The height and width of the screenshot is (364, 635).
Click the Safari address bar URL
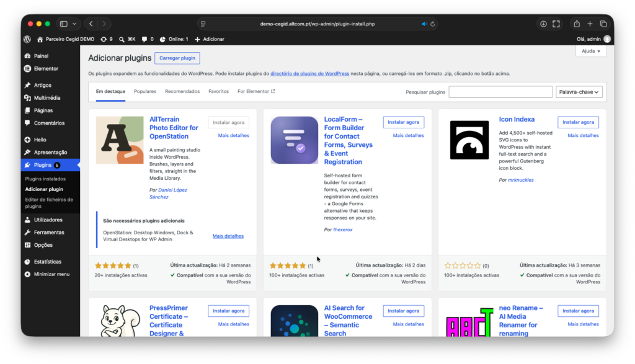[317, 24]
